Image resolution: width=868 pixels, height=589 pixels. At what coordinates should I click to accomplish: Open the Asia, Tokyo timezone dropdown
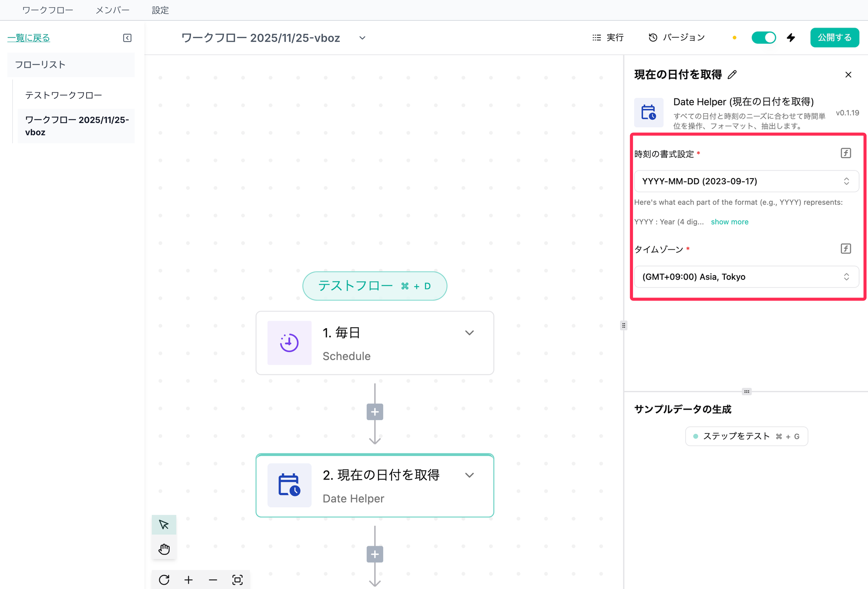(x=746, y=277)
